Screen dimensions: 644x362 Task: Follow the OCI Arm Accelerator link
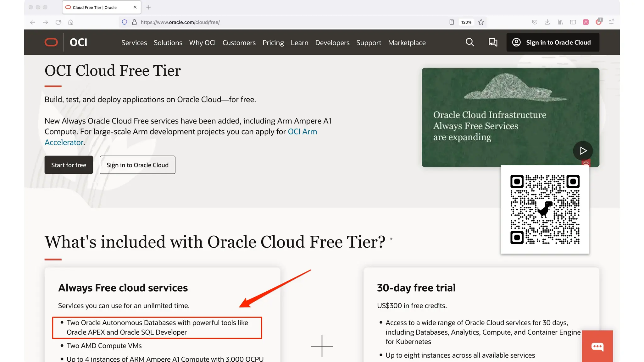302,132
